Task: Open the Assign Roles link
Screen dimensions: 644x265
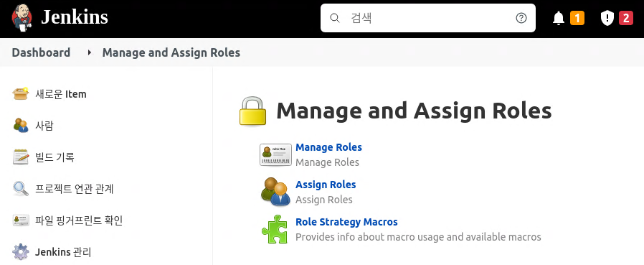Action: 326,185
